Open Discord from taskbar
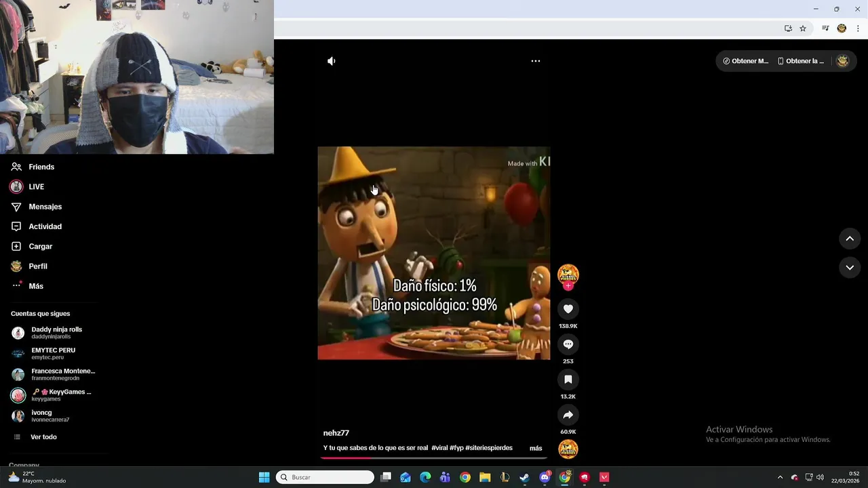Viewport: 868px width, 488px height. coord(545,477)
